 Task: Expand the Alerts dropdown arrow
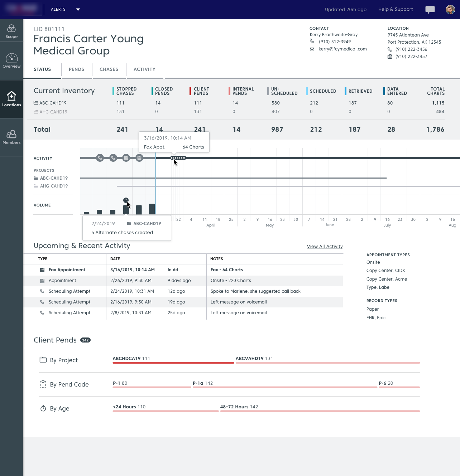(78, 10)
